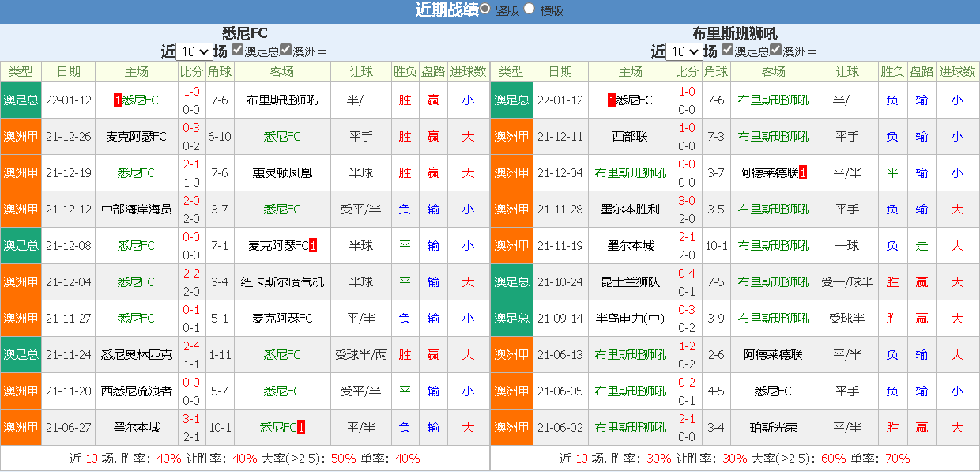Select the 横版 radio button
The image size is (980, 472).
coord(530,9)
